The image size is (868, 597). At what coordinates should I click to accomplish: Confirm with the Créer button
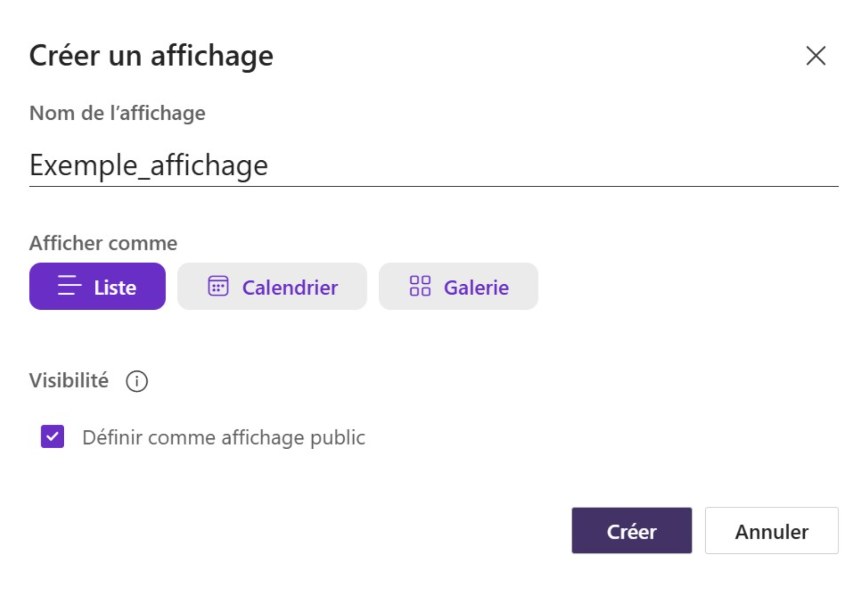click(632, 531)
